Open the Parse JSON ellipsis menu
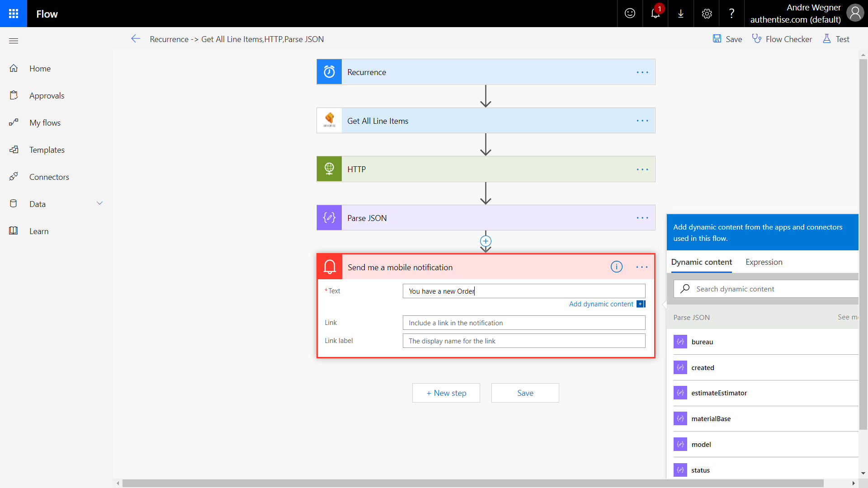This screenshot has width=868, height=488. tap(642, 218)
